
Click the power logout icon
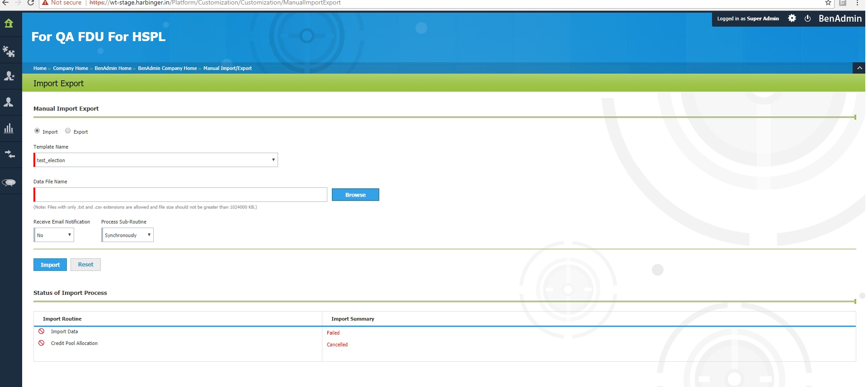807,19
